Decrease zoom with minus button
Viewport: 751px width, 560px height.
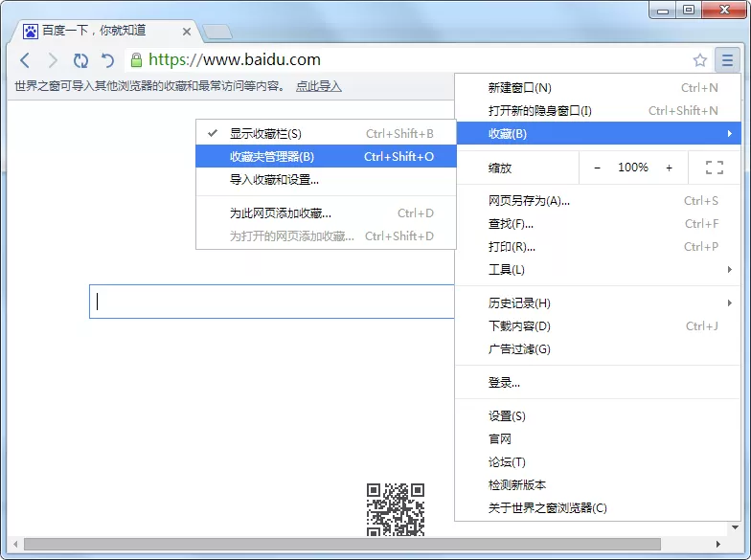click(597, 168)
